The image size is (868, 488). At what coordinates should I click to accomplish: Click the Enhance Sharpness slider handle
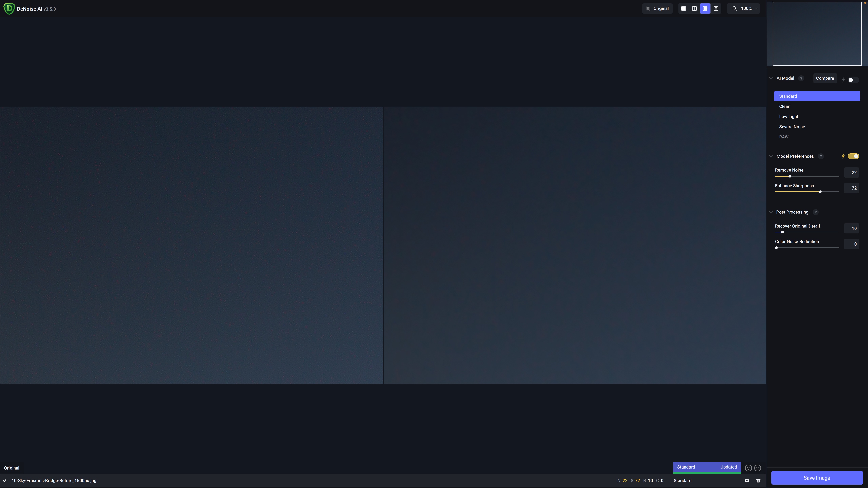point(820,192)
